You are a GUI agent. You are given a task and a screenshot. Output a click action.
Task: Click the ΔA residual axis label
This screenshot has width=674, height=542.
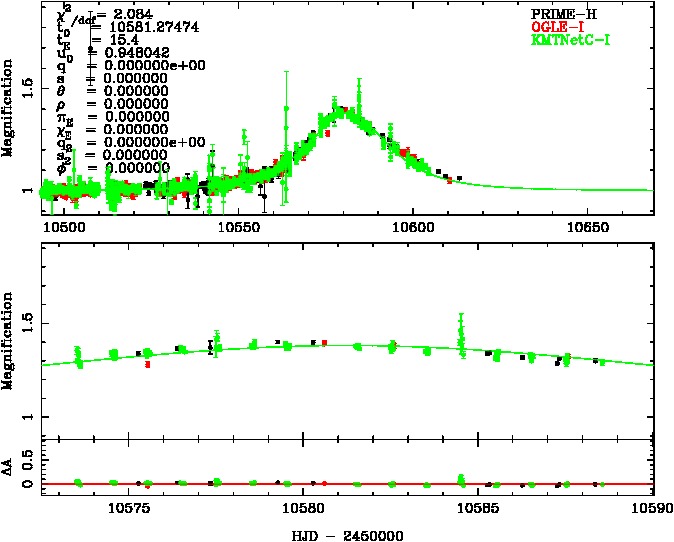click(10, 468)
